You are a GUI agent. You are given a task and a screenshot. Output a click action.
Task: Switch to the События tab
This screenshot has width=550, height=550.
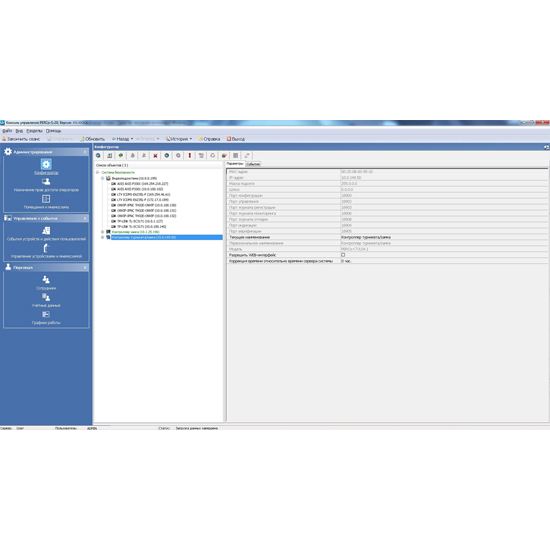(x=253, y=164)
